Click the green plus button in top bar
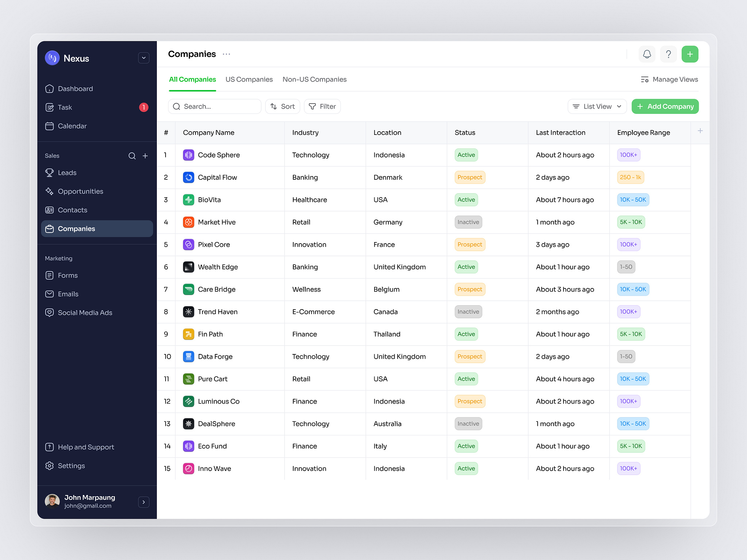747x560 pixels. click(x=690, y=54)
